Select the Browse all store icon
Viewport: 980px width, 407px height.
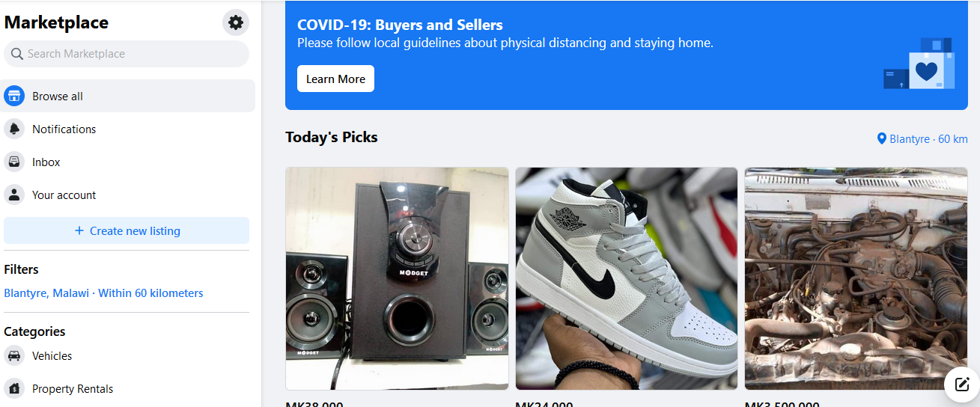click(14, 96)
